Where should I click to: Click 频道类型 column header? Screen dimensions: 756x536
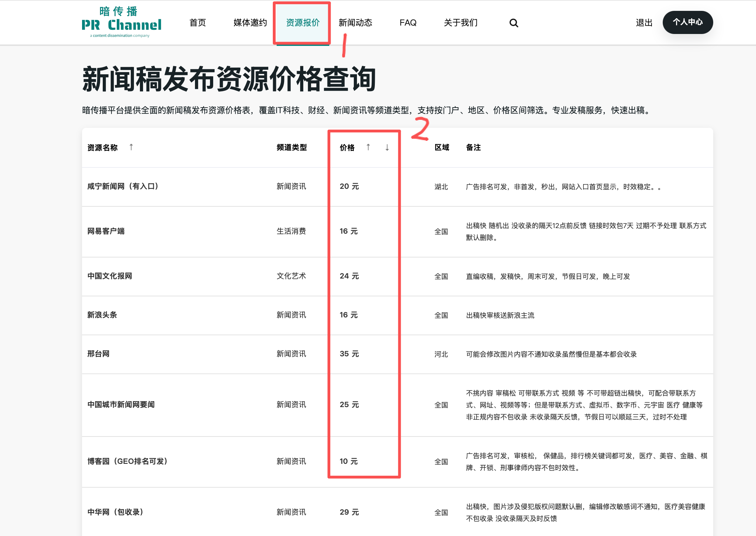tap(292, 147)
